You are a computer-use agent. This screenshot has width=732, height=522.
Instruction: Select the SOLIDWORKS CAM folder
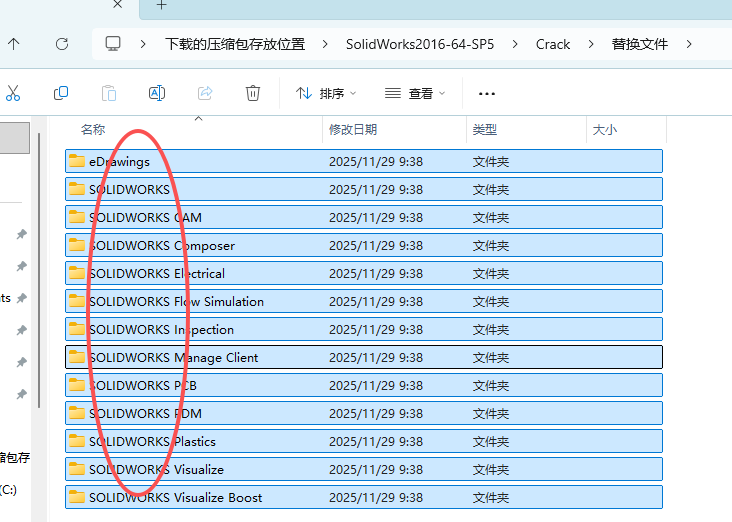tap(364, 218)
